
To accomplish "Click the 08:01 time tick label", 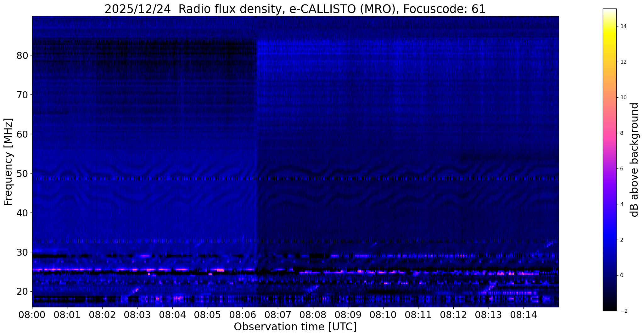I will click(x=67, y=315).
